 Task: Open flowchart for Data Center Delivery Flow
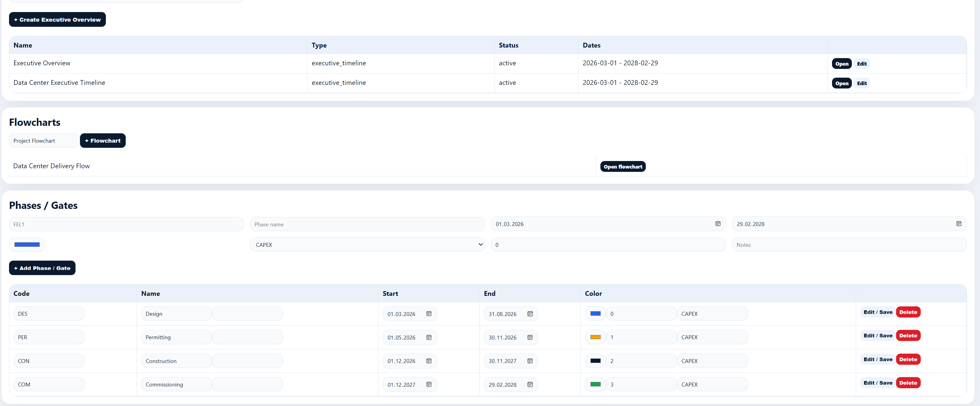623,167
